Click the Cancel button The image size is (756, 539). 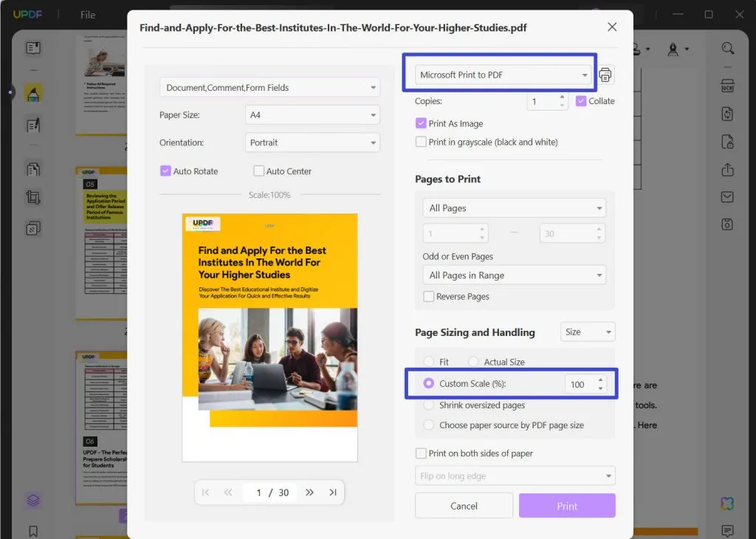[x=464, y=506]
